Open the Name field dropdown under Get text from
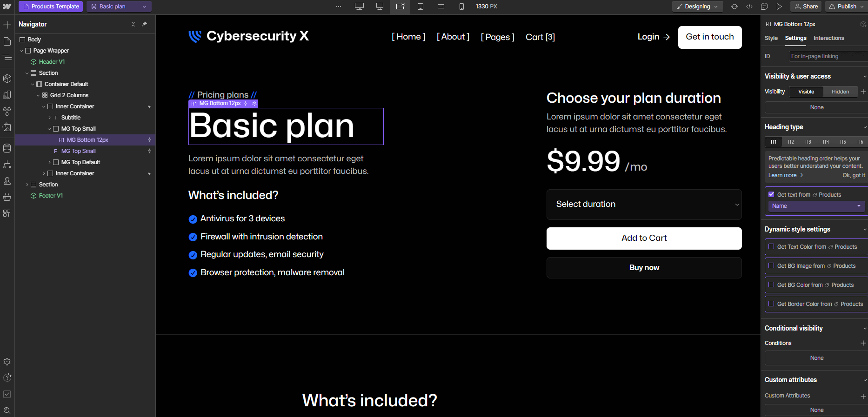 pos(815,206)
